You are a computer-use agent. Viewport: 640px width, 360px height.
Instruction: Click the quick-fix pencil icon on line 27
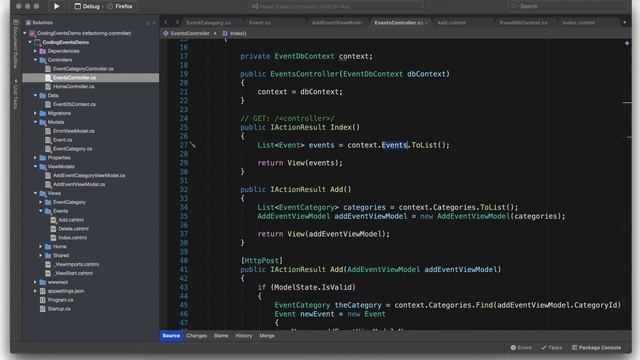[193, 145]
